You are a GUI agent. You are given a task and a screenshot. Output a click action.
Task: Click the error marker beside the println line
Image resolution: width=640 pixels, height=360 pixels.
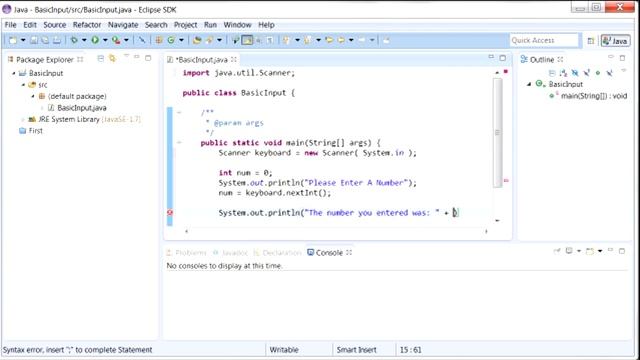pyautogui.click(x=170, y=213)
